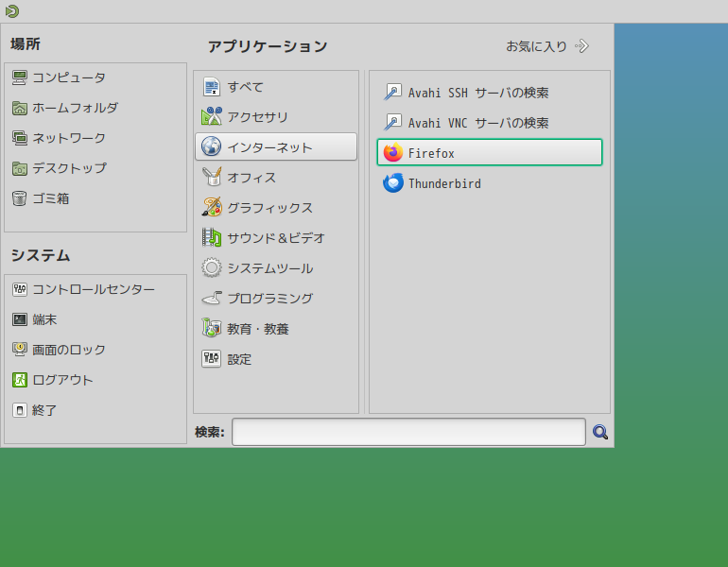Open Avahi SSH サーバの検索
Viewport: 728px width, 567px height.
pos(490,93)
